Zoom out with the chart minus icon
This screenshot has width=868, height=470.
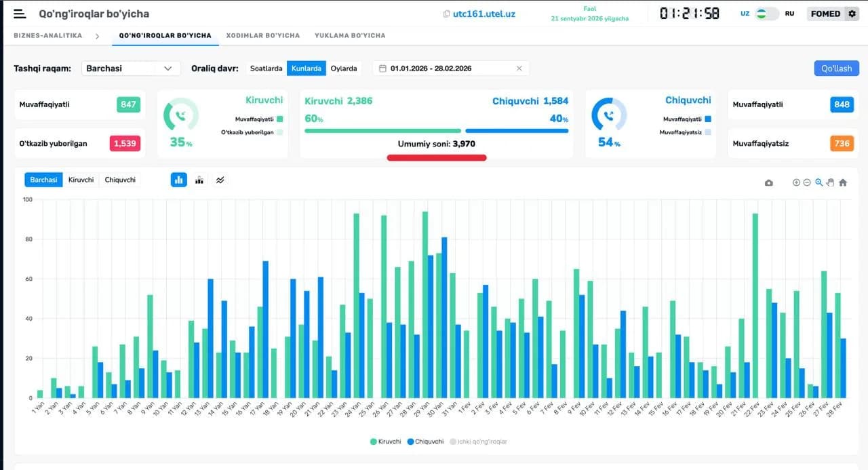click(807, 182)
